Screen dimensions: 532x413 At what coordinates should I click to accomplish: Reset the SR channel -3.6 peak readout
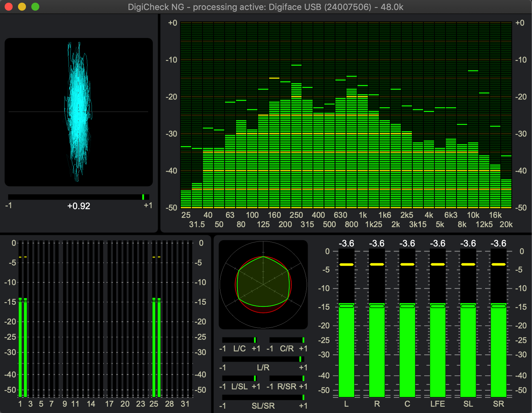(x=498, y=243)
